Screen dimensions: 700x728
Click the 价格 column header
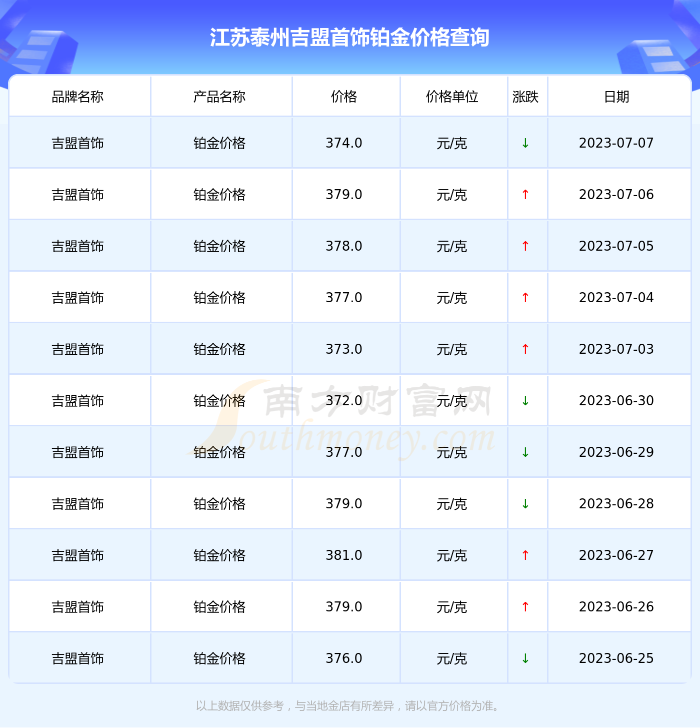[x=344, y=97]
